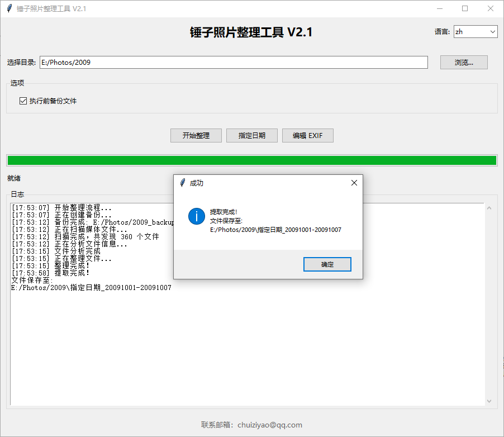Click the contact email chuiziyao@qq.com
This screenshot has height=437, width=504.
click(269, 425)
